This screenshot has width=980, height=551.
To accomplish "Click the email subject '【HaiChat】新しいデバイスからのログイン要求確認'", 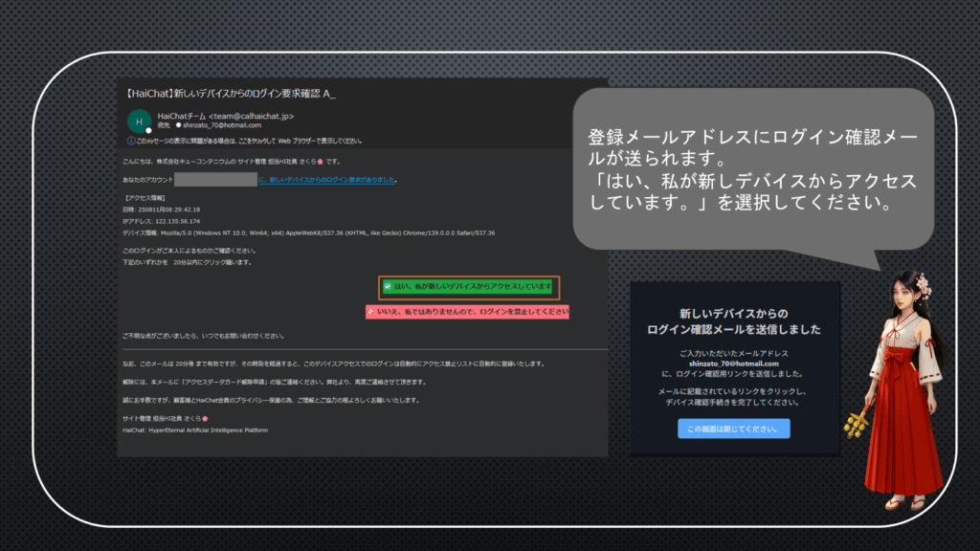I will coord(231,94).
